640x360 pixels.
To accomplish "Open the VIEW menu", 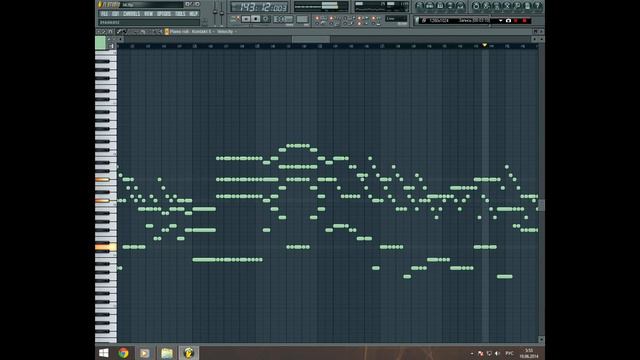I will (148, 14).
